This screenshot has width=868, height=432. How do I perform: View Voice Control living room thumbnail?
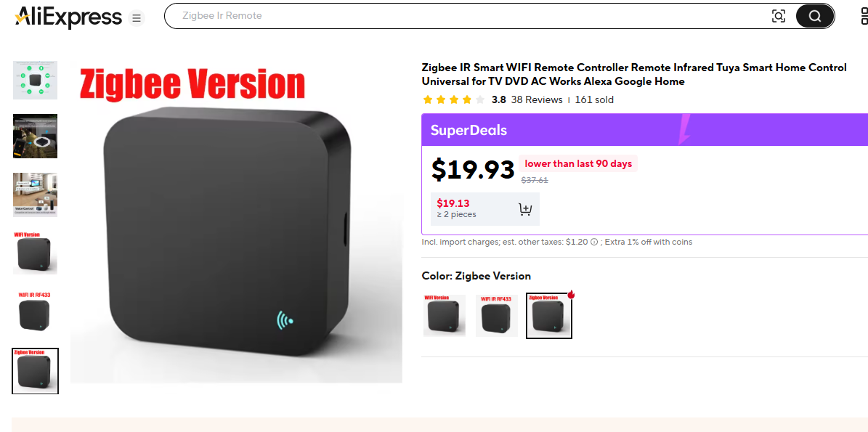(36, 195)
